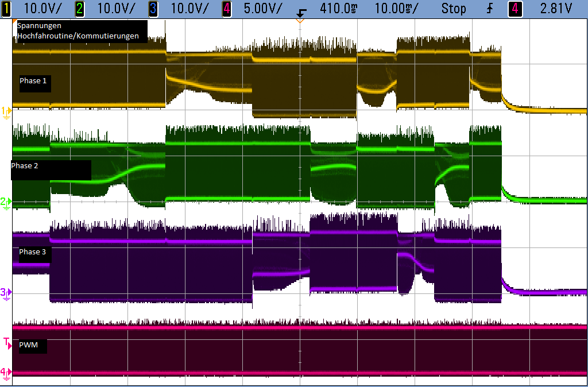Click the 410.0ms delay value

(338, 9)
